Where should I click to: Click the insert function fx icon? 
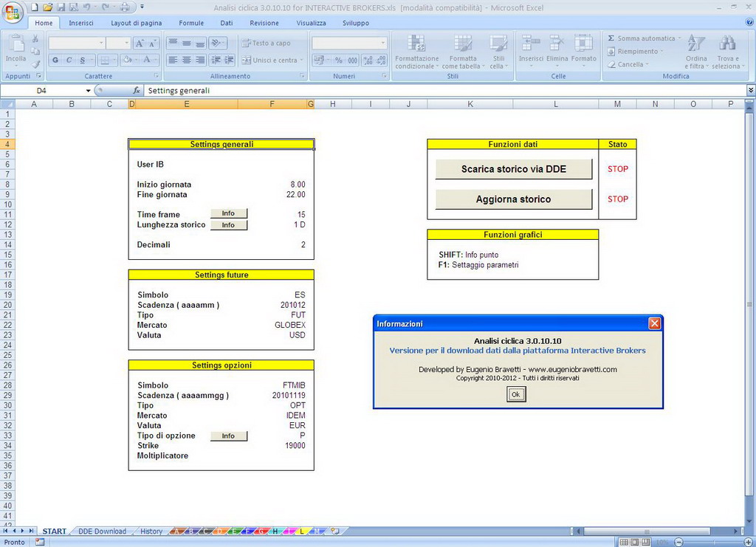pos(137,91)
